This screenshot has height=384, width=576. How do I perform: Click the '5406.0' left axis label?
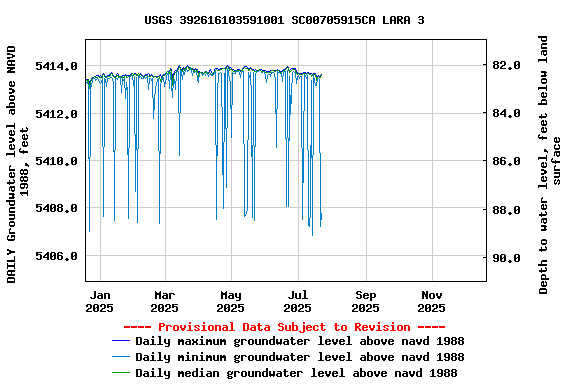(x=56, y=256)
